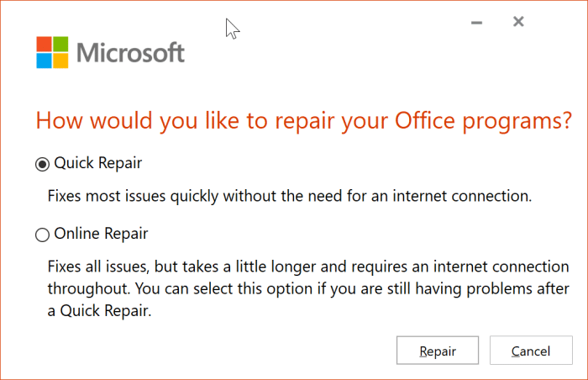Click the blue square in Microsoft logo
Viewport: 588px width, 380px height.
point(44,61)
